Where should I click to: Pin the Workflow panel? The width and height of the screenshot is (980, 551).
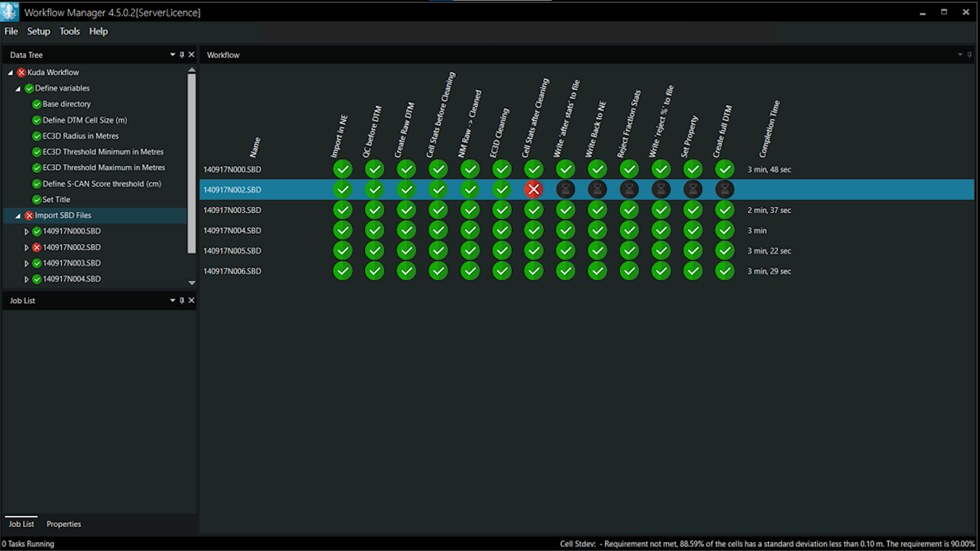[969, 55]
